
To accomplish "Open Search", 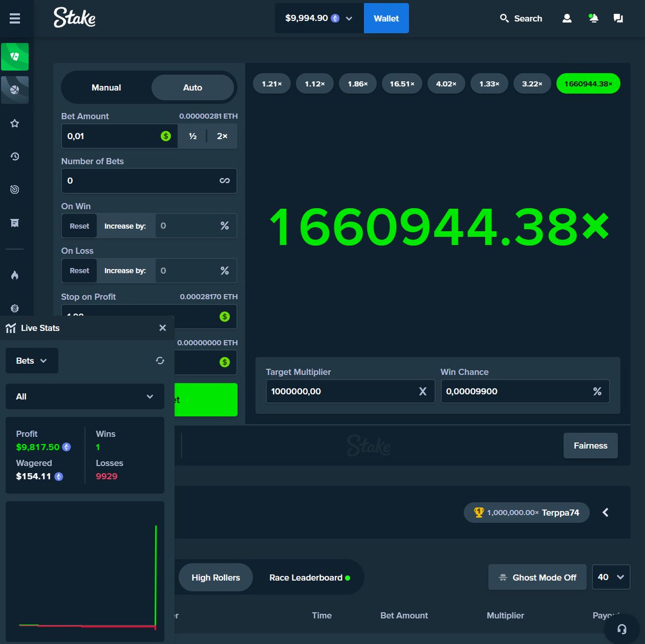I will tap(521, 18).
